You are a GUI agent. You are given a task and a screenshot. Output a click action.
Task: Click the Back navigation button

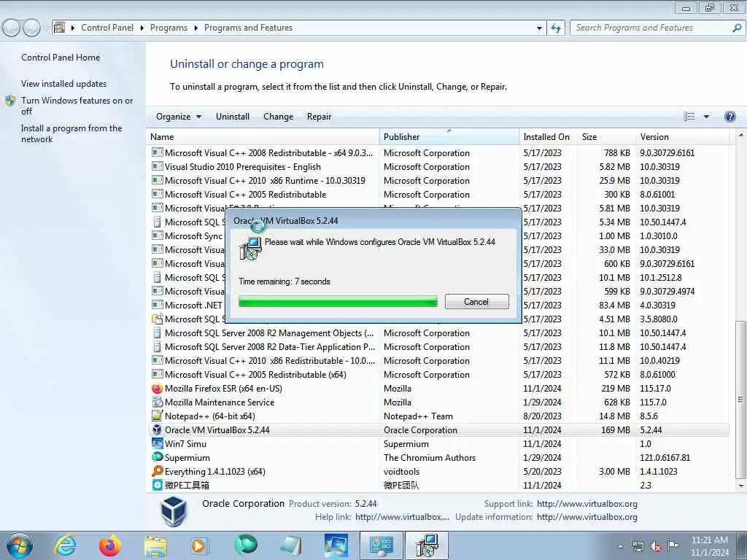(12, 28)
